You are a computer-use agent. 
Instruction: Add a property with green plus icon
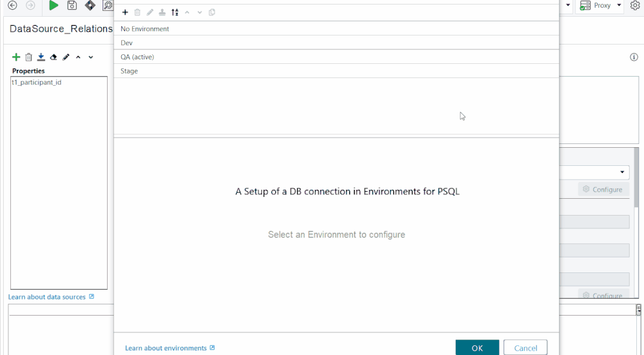[16, 57]
